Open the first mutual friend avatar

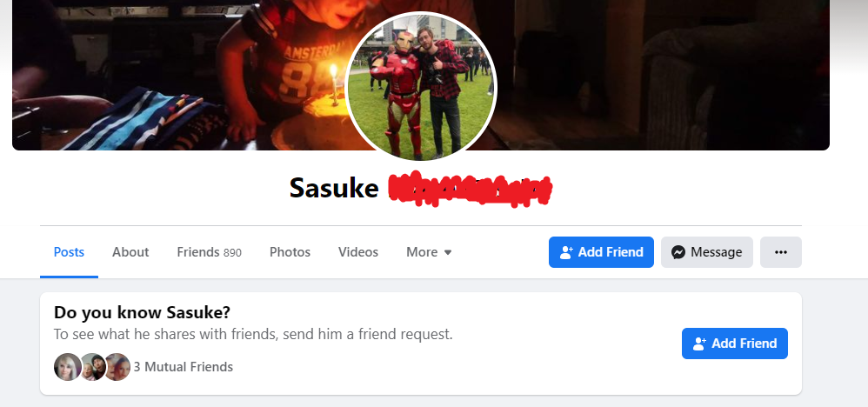(x=68, y=367)
